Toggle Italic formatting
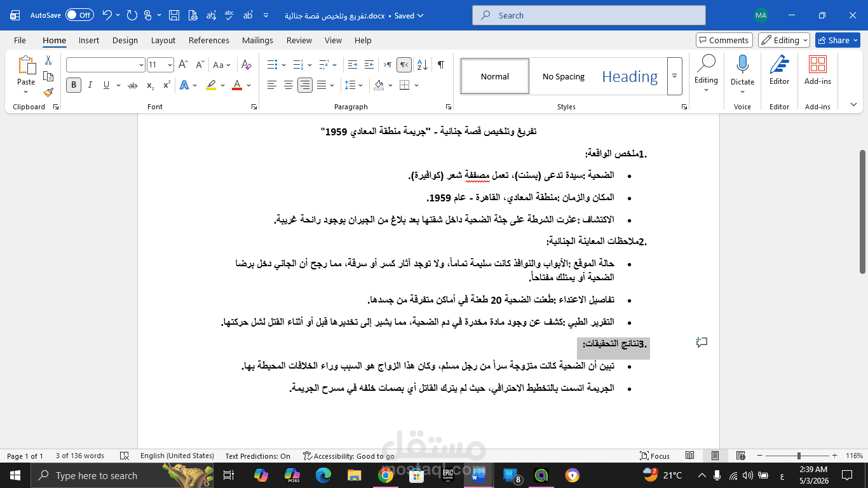Screen dimensions: 868x488 pos(90,85)
